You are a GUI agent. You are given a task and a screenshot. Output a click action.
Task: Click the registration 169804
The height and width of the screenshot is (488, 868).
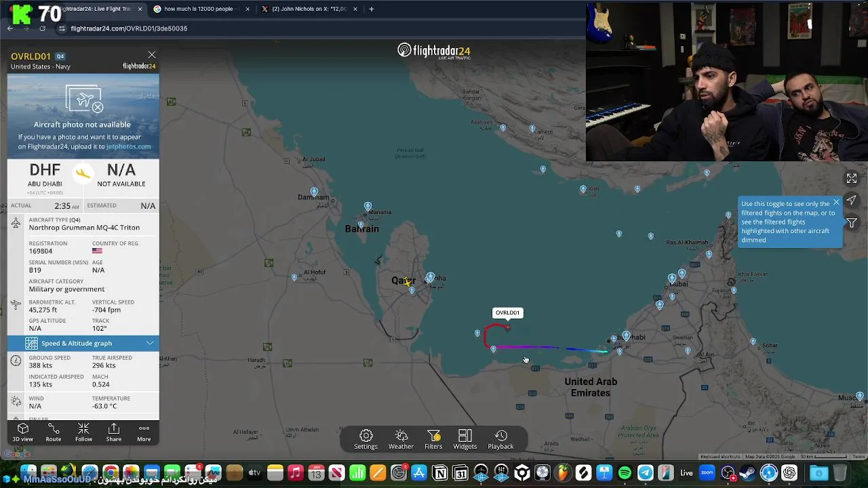coord(41,251)
